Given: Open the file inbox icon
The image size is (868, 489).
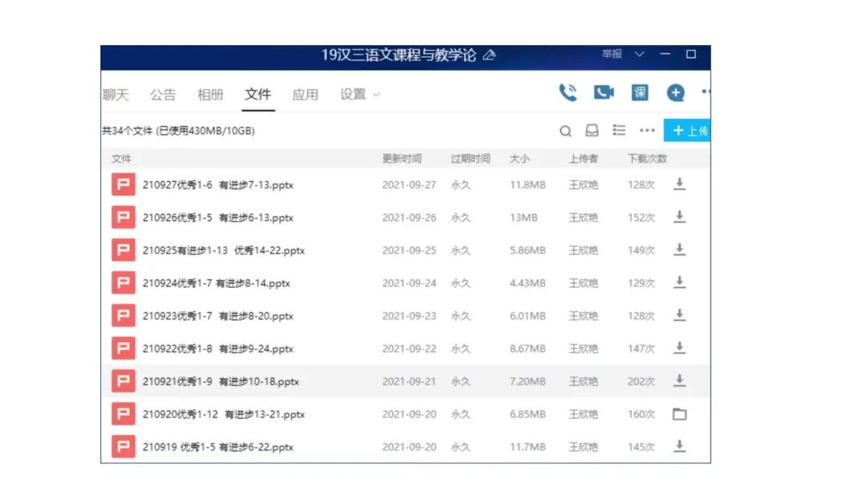Looking at the screenshot, I should [x=592, y=130].
